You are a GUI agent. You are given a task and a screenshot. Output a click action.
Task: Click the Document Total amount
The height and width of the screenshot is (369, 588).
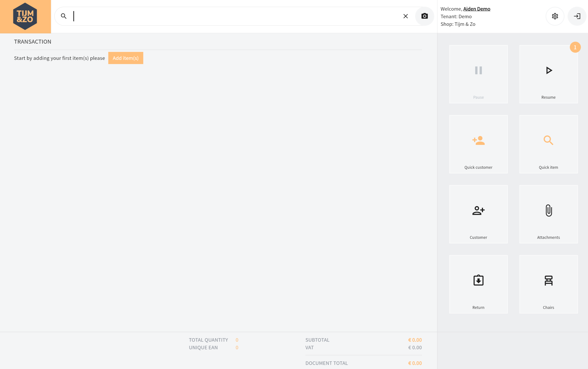(415, 363)
